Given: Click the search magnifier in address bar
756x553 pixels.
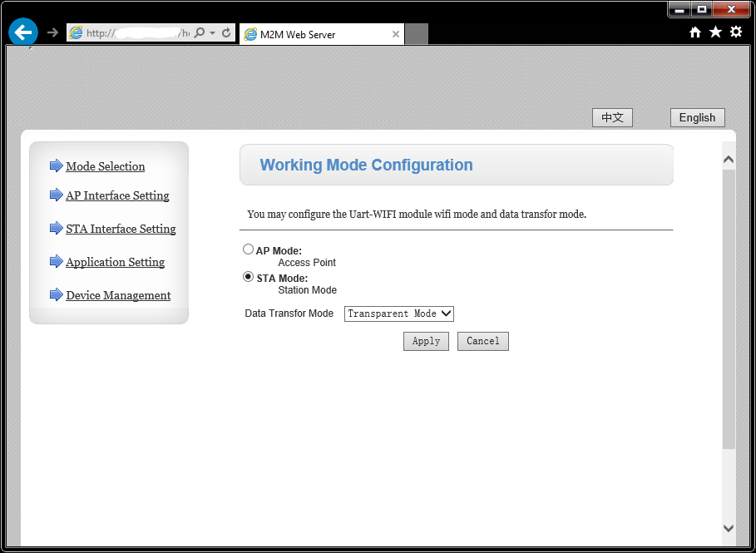Looking at the screenshot, I should [x=200, y=33].
